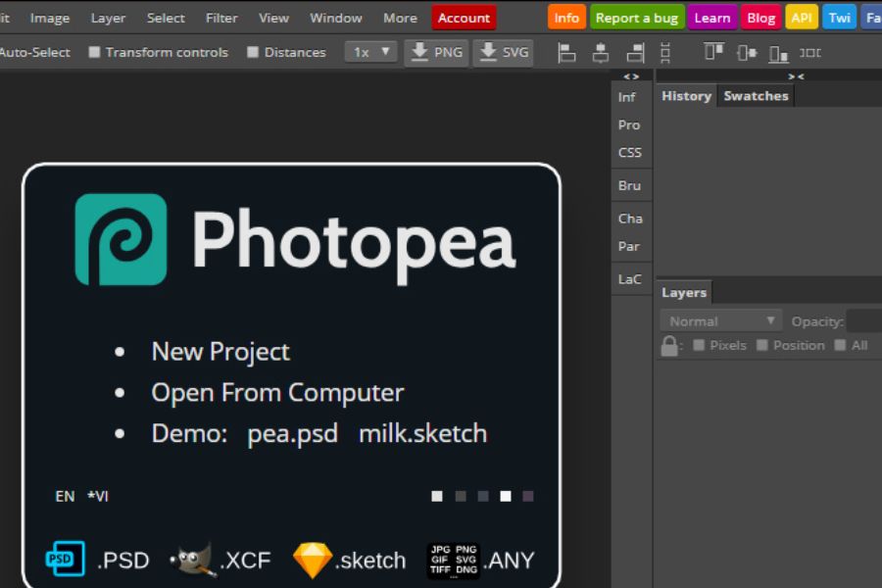Switch language to EN

point(65,496)
